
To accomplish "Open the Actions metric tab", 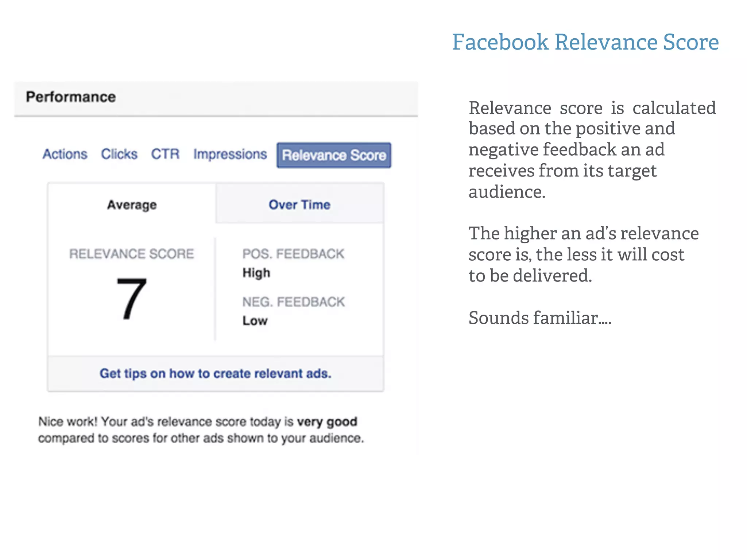I will pyautogui.click(x=65, y=154).
